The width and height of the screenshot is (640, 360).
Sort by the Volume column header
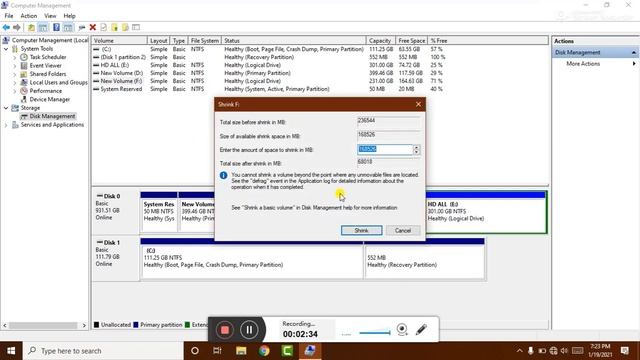tap(119, 41)
